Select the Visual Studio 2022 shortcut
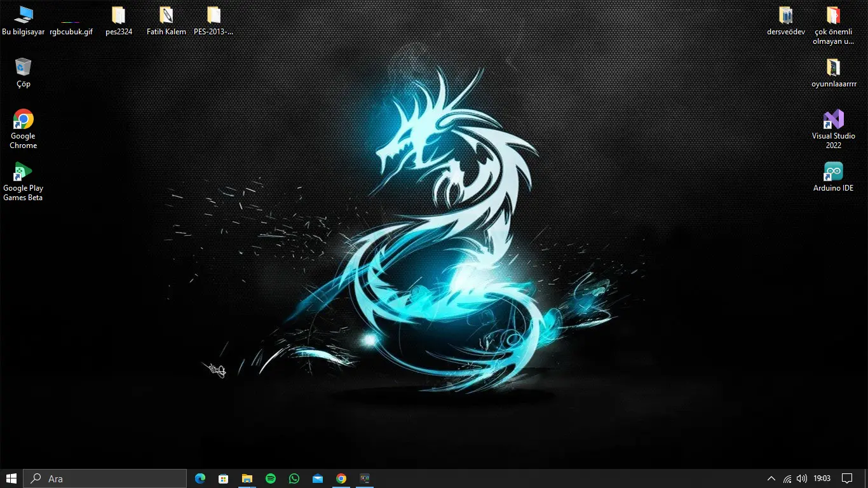868x488 pixels. (x=834, y=129)
